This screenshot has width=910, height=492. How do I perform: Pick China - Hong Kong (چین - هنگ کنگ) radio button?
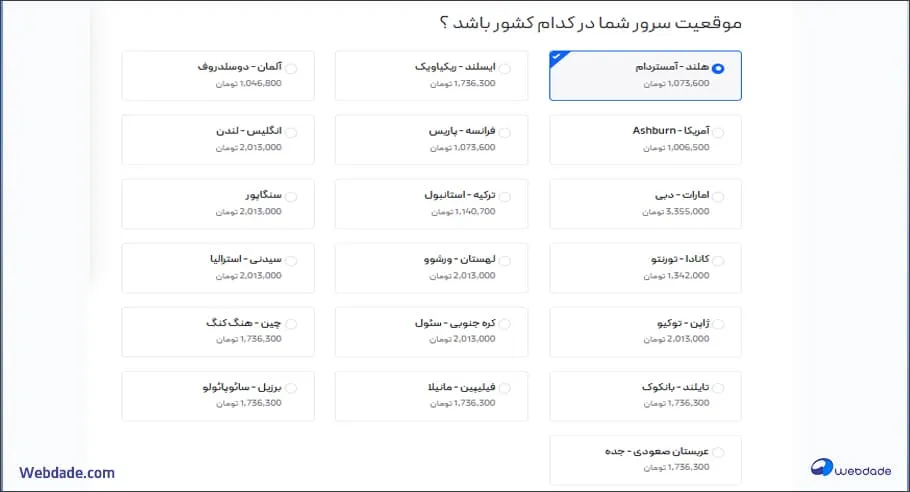click(x=291, y=324)
